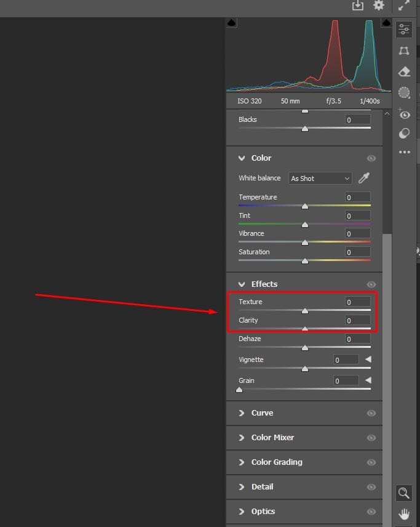This screenshot has height=527, width=420.
Task: Toggle highlight clipping warning in histogram
Action: [386, 23]
